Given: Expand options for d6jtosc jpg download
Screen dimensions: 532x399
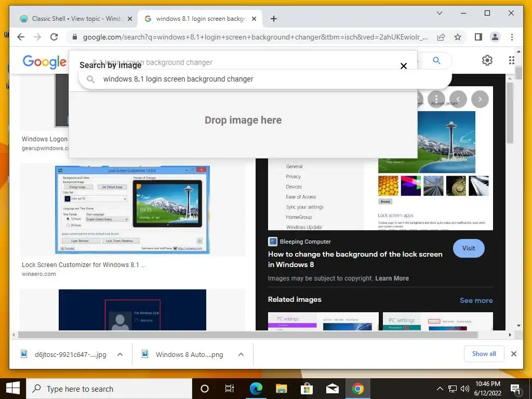Looking at the screenshot, I should pos(120,354).
